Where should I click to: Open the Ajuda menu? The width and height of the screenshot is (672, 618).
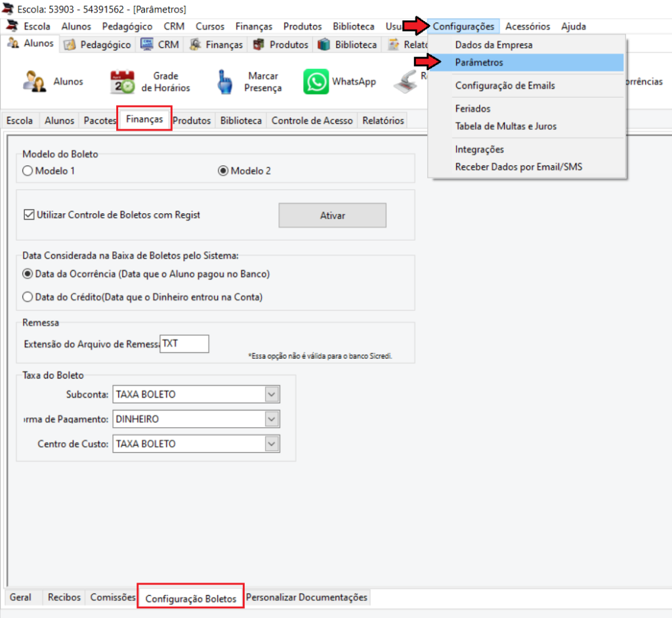(574, 26)
